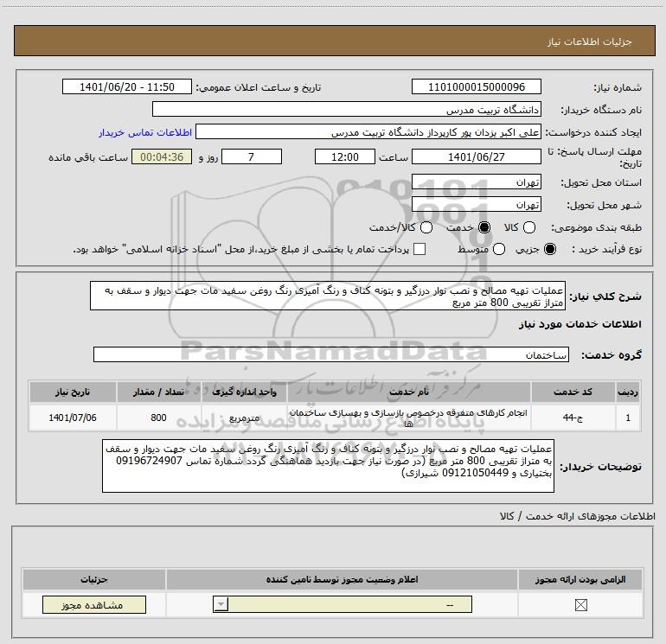The height and width of the screenshot is (644, 666).
Task: Select the متوسط purchase type radio
Action: pyautogui.click(x=499, y=249)
